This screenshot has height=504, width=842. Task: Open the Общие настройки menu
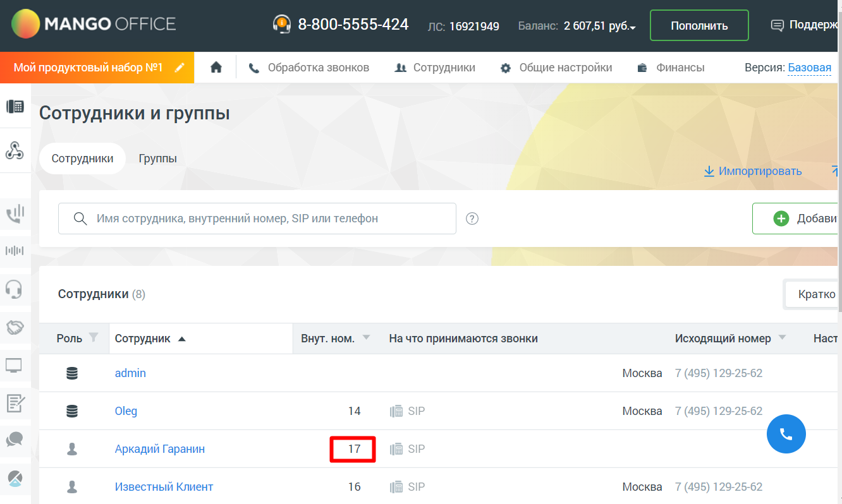(x=556, y=68)
